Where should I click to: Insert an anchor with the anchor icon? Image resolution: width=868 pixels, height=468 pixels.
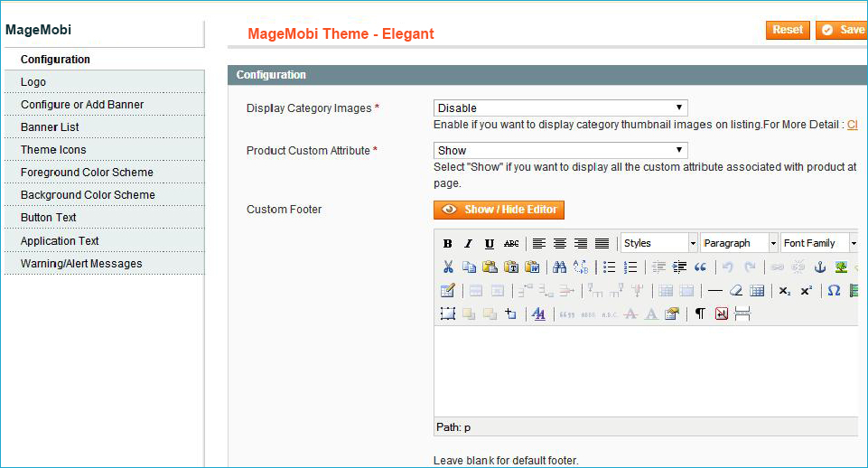click(x=820, y=267)
